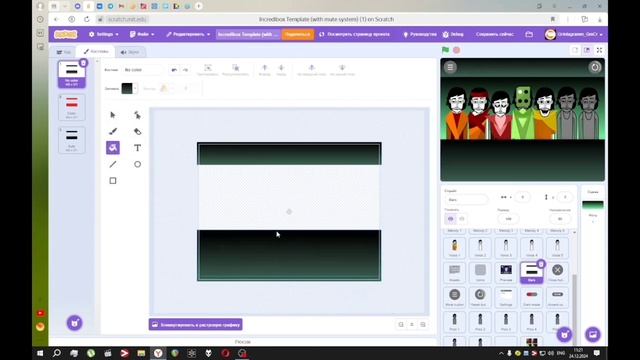Click See Project Page button
This screenshot has width=640, height=360.
coord(354,34)
